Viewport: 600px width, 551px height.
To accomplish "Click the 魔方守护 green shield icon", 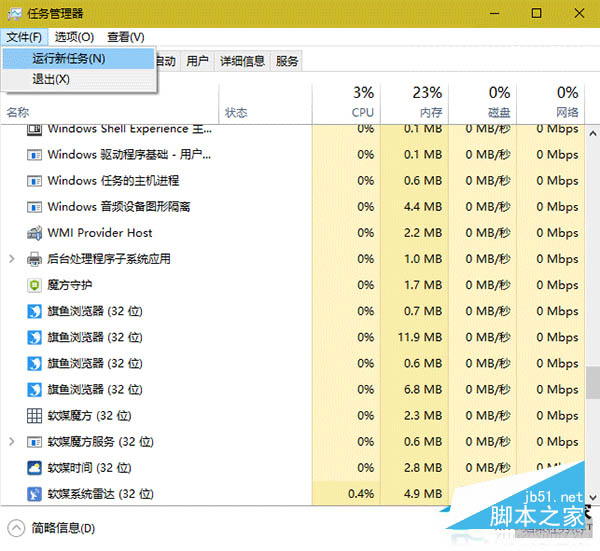I will (32, 285).
